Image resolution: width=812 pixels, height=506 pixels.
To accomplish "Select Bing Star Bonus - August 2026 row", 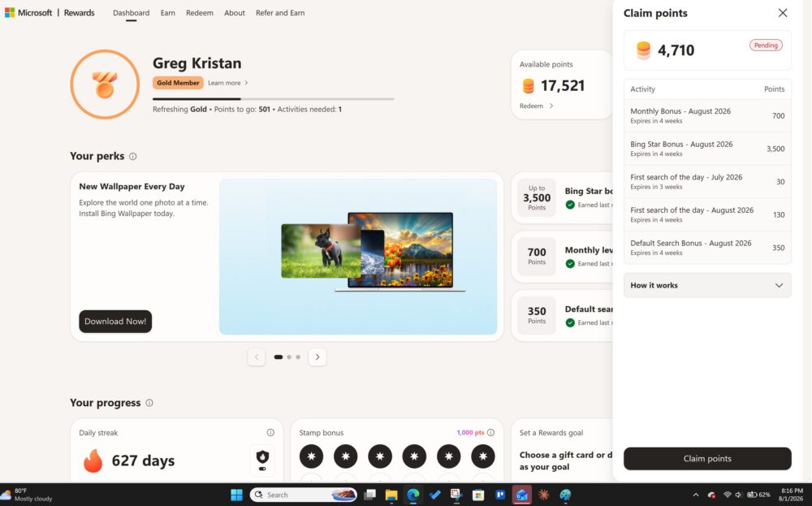I will coord(707,149).
